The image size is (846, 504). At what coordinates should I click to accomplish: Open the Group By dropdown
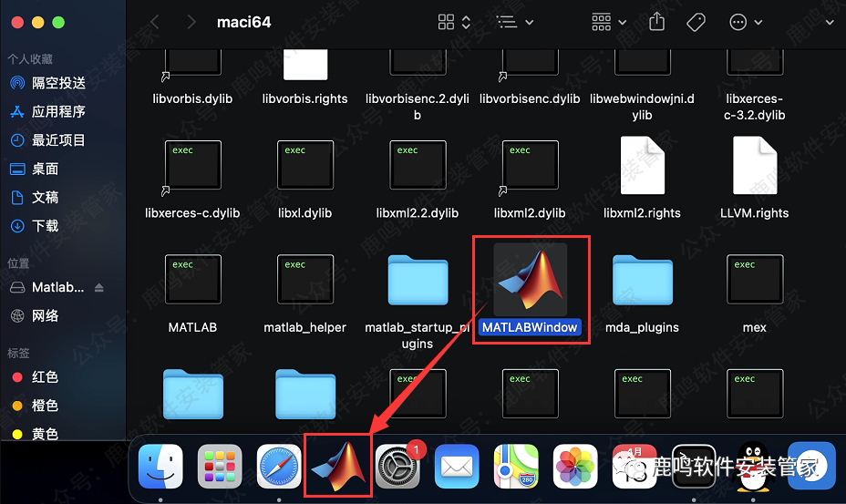609,21
